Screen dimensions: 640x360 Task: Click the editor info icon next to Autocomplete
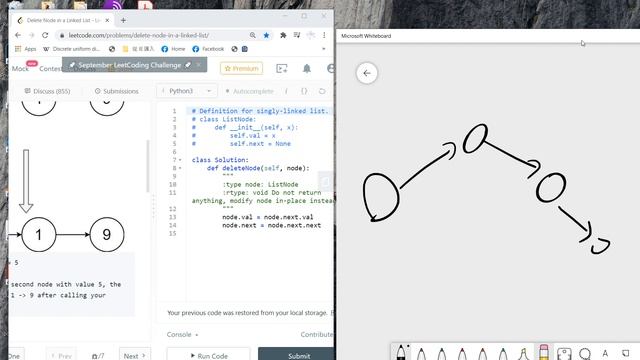point(286,91)
